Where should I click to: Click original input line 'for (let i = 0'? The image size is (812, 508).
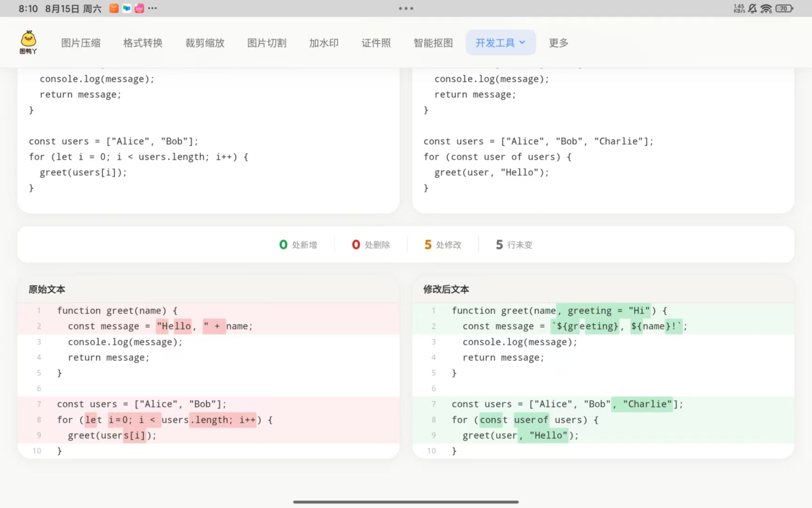[x=139, y=157]
